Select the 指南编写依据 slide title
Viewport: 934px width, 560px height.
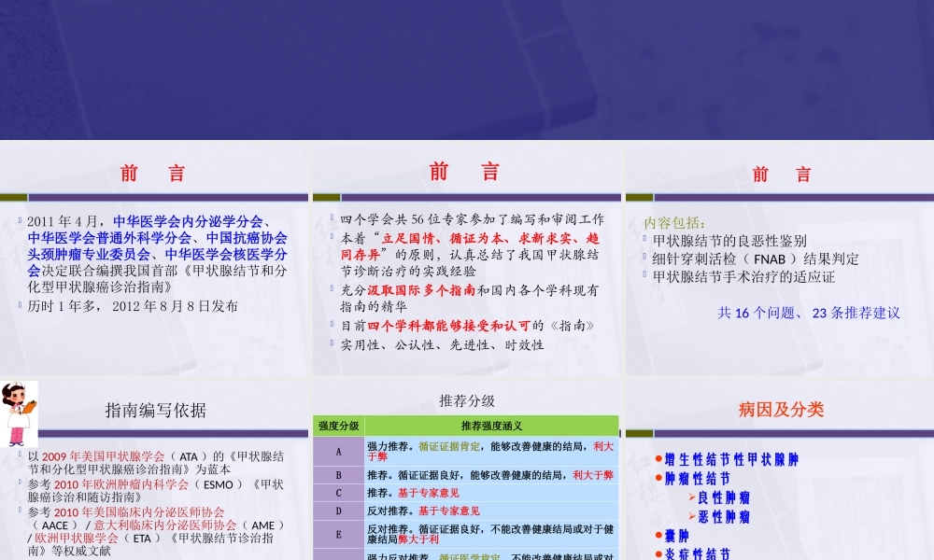tap(156, 410)
